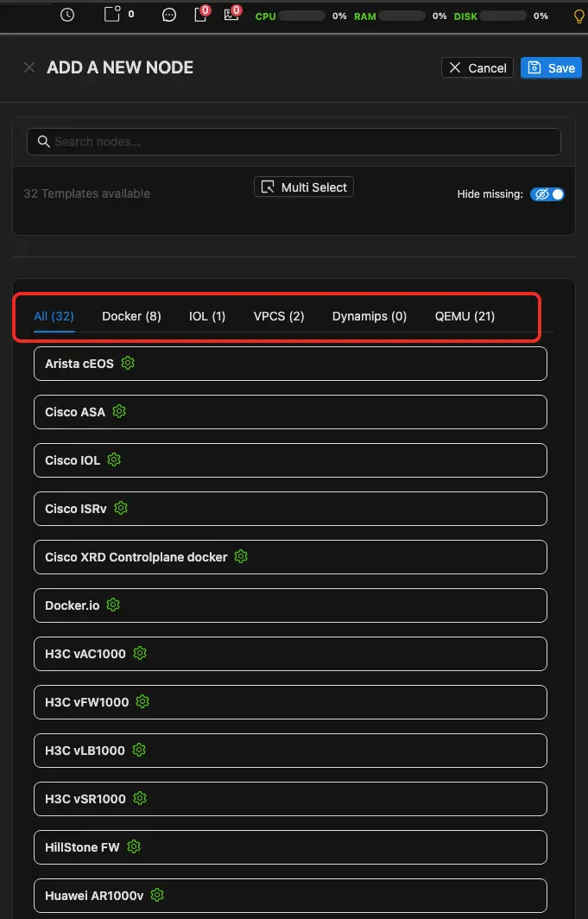The height and width of the screenshot is (919, 588).
Task: Select the All (32) tab
Action: coord(54,316)
